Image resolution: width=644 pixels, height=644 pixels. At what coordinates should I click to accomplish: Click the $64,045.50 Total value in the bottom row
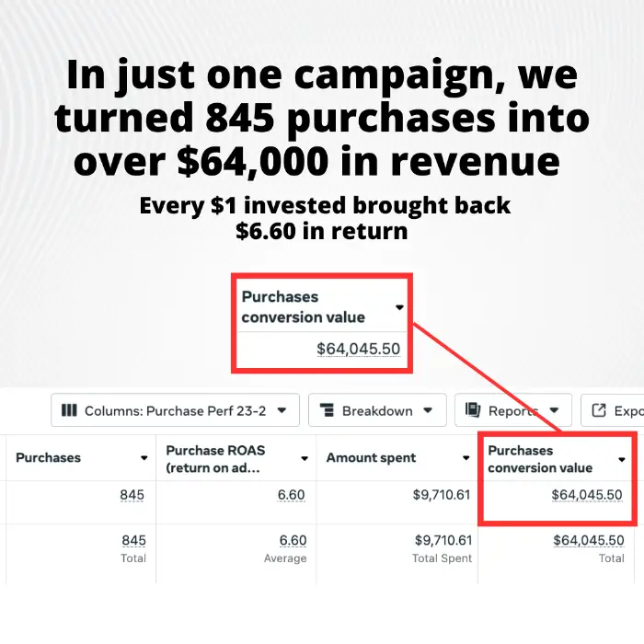tap(588, 540)
